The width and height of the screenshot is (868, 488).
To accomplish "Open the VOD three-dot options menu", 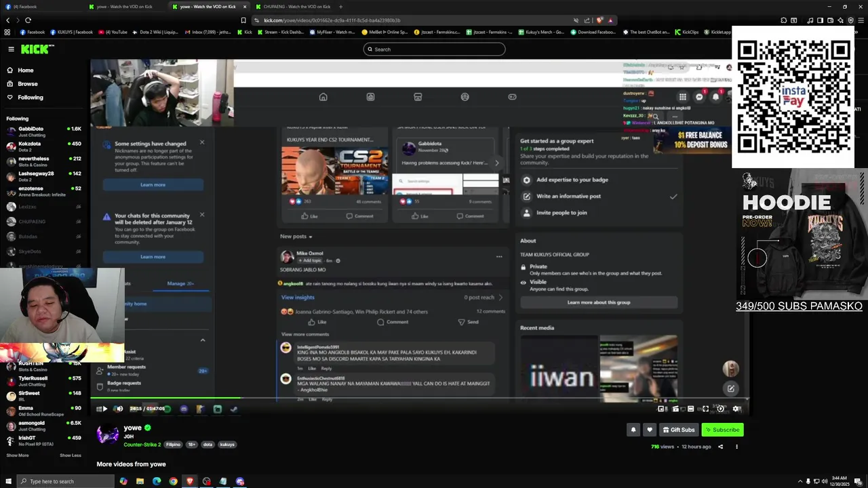I will (x=736, y=447).
